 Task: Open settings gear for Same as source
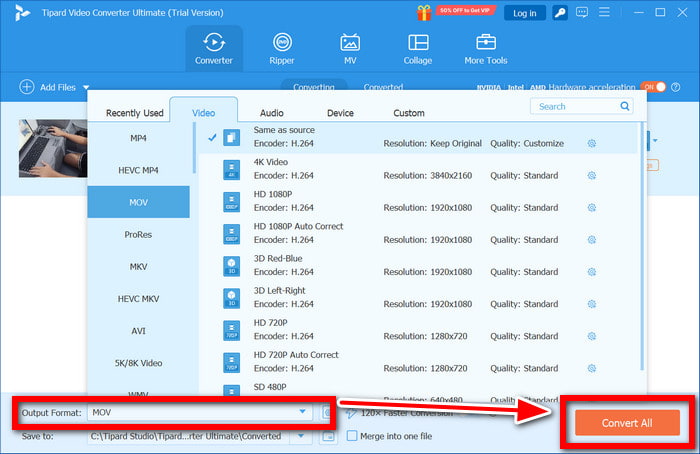coord(592,143)
